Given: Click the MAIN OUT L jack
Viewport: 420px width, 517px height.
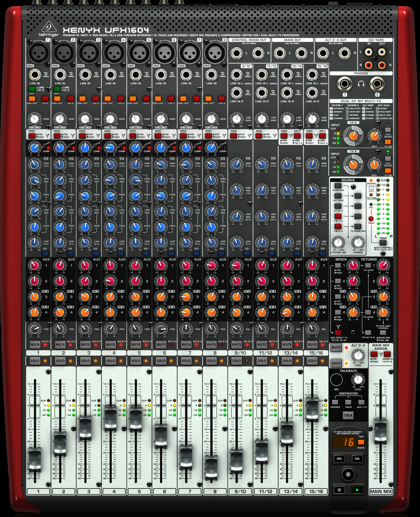Looking at the screenshot, I should pos(280,53).
